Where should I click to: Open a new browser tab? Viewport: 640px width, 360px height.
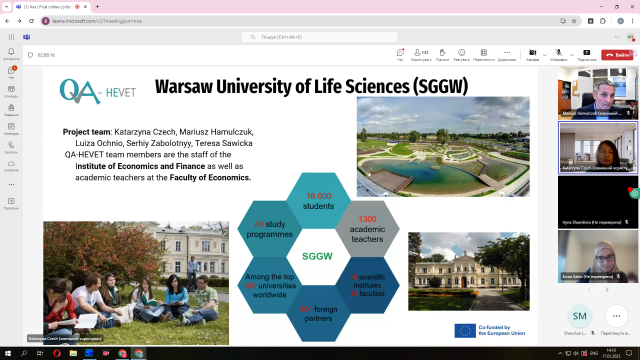click(x=97, y=7)
